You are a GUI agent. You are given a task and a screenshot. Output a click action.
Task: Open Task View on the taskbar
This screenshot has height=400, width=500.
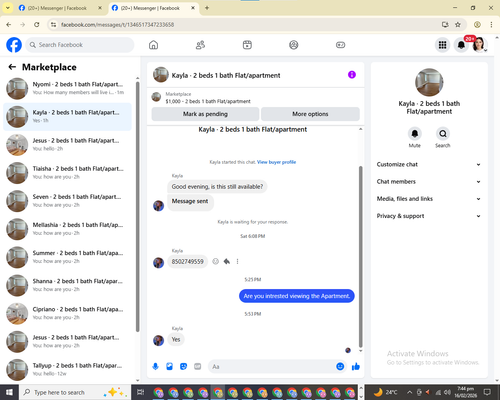(x=140, y=392)
